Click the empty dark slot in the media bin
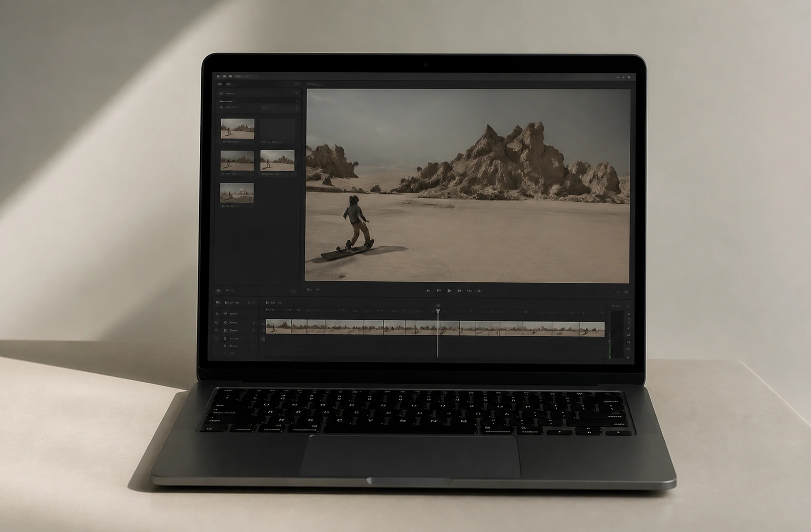The image size is (811, 532). tap(278, 129)
